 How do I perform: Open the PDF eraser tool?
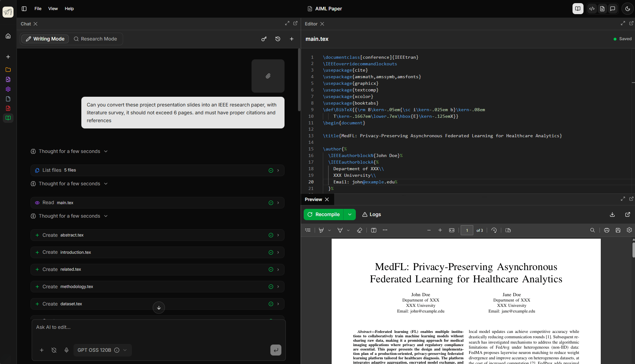(360, 230)
